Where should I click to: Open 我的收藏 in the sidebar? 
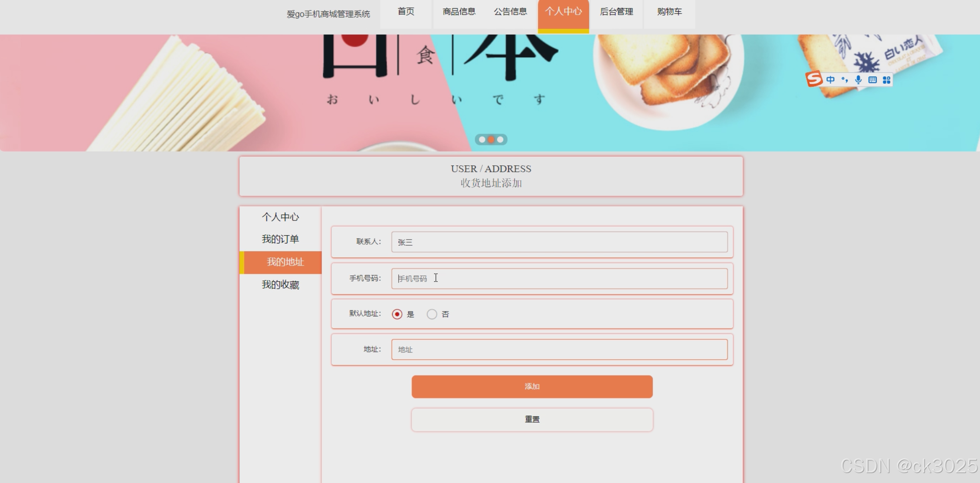[x=280, y=285]
